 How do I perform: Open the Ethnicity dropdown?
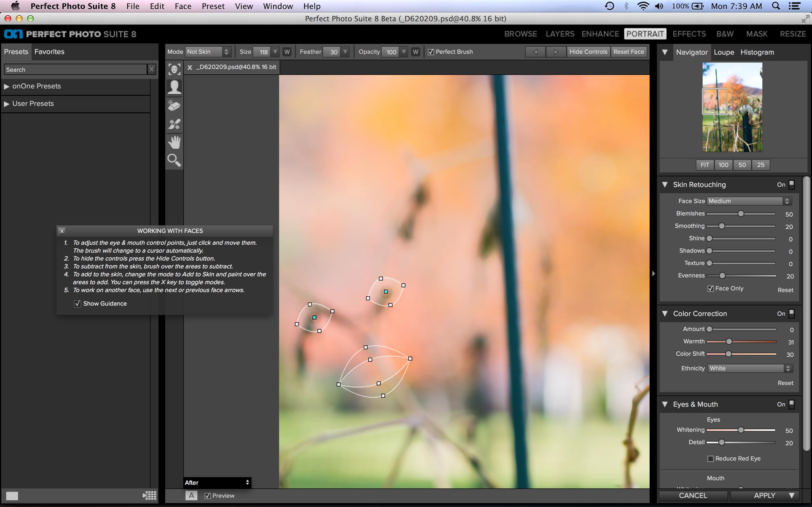pos(750,368)
